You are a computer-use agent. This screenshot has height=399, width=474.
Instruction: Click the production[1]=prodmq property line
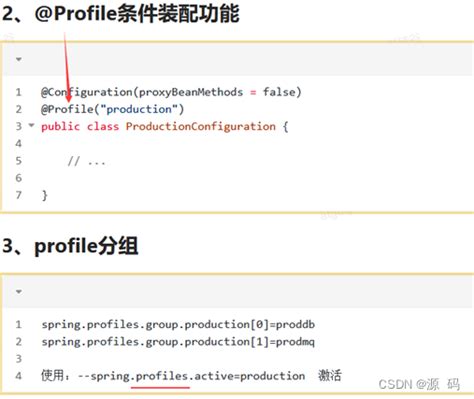click(x=178, y=342)
